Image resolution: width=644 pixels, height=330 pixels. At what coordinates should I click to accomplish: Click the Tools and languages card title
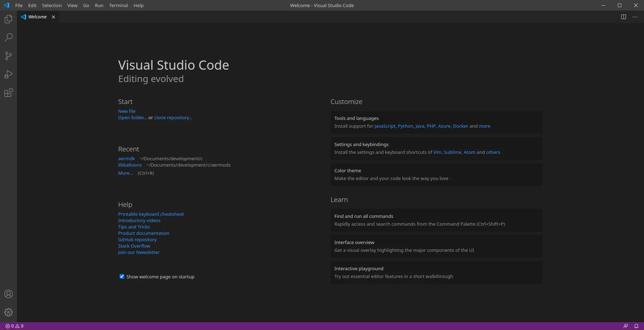pyautogui.click(x=356, y=118)
